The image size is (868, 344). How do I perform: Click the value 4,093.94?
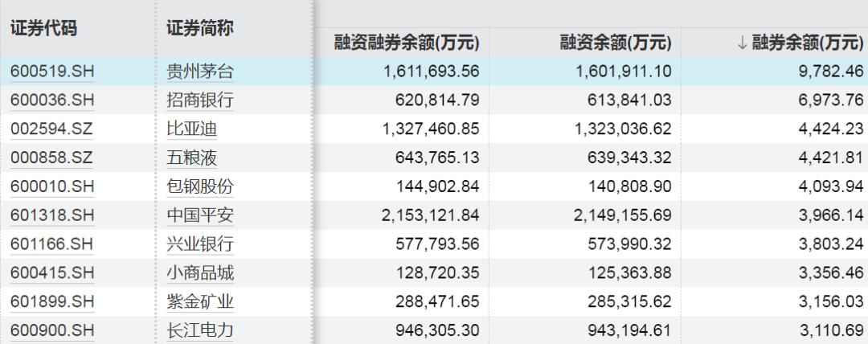[831, 186]
